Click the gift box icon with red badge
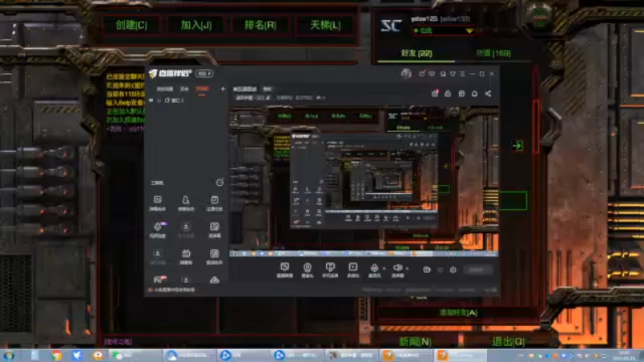 (435, 93)
